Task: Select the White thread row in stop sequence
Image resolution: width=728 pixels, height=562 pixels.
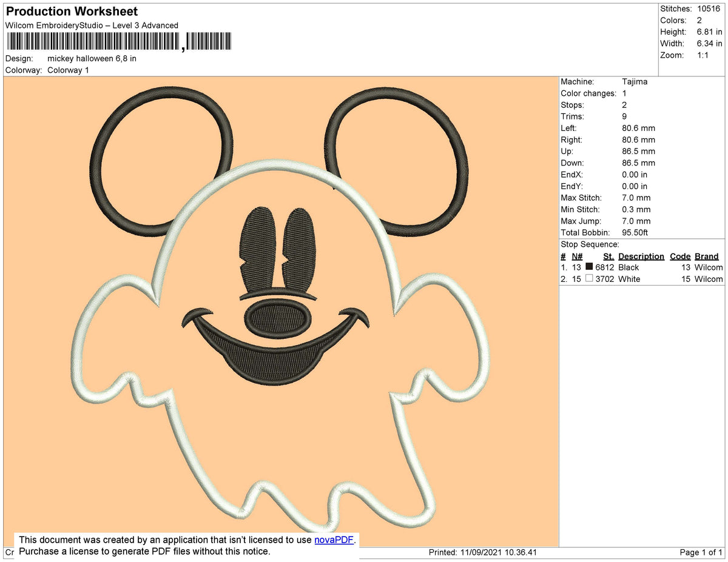Action: pyautogui.click(x=642, y=279)
